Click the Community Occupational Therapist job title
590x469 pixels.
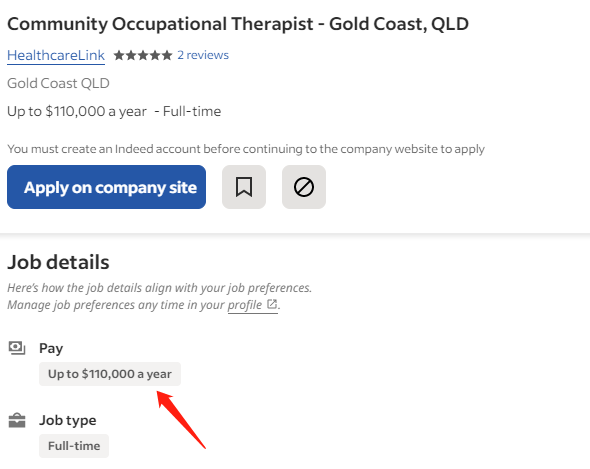pos(238,24)
